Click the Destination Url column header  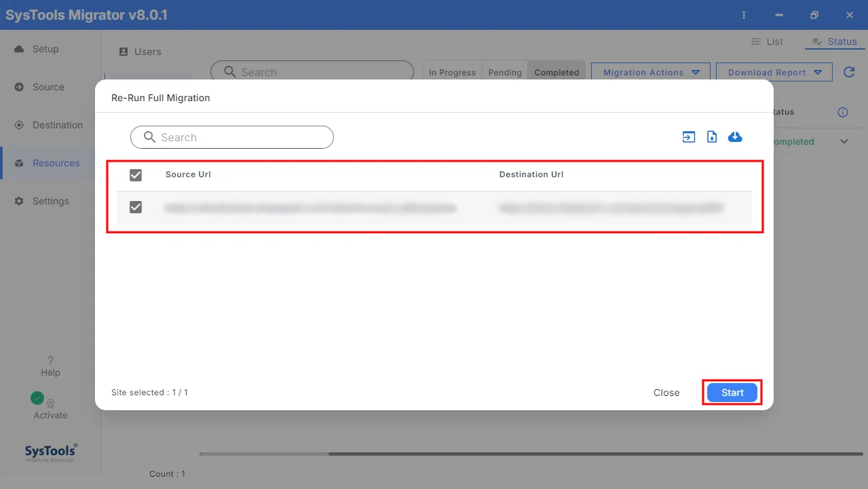click(531, 175)
